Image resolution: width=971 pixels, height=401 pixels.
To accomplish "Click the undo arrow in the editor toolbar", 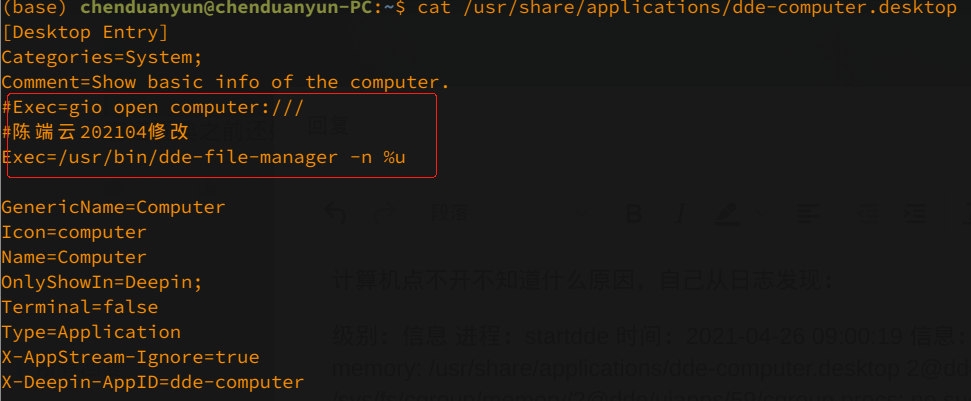I will 337,213.
